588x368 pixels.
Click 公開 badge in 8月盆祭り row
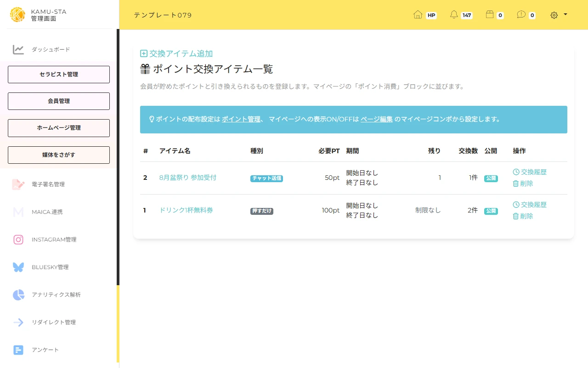(x=491, y=178)
